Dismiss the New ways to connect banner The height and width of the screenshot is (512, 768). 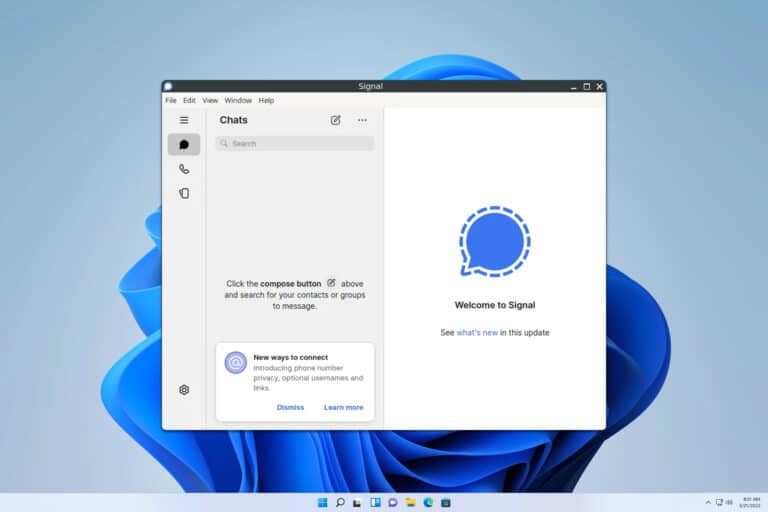(290, 407)
